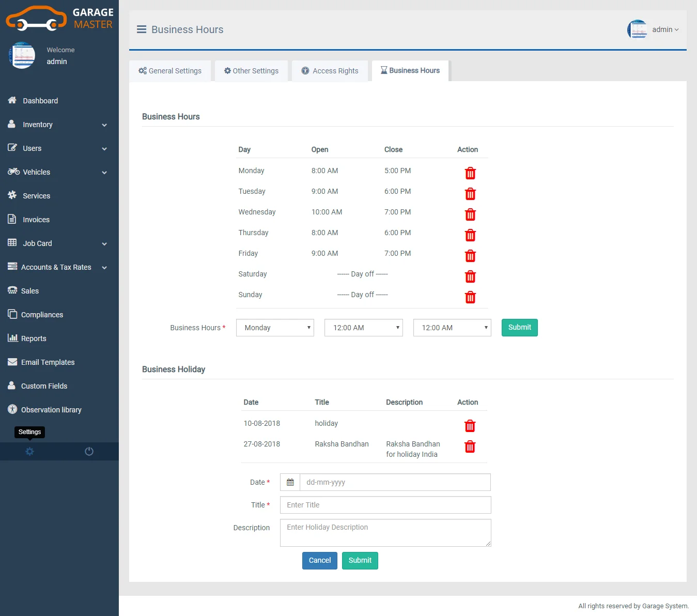
Task: Delete Wednesday's business hours entry
Action: (x=470, y=214)
